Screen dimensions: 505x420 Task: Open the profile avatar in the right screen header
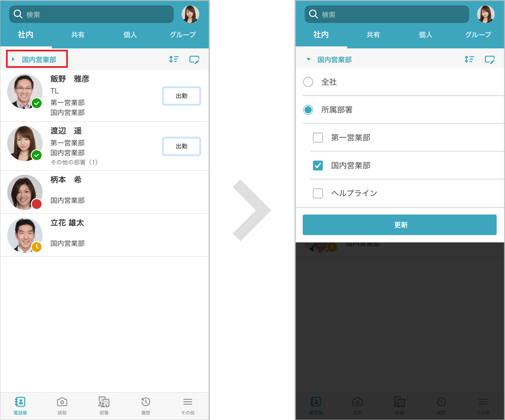pos(486,14)
